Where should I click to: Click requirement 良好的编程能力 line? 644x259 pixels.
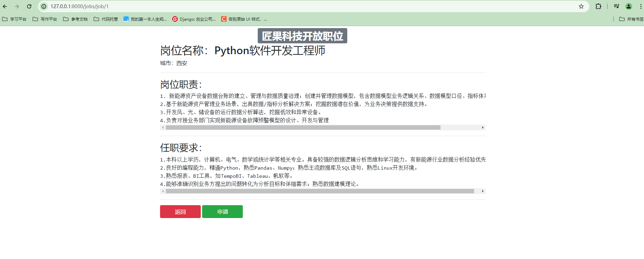click(289, 168)
